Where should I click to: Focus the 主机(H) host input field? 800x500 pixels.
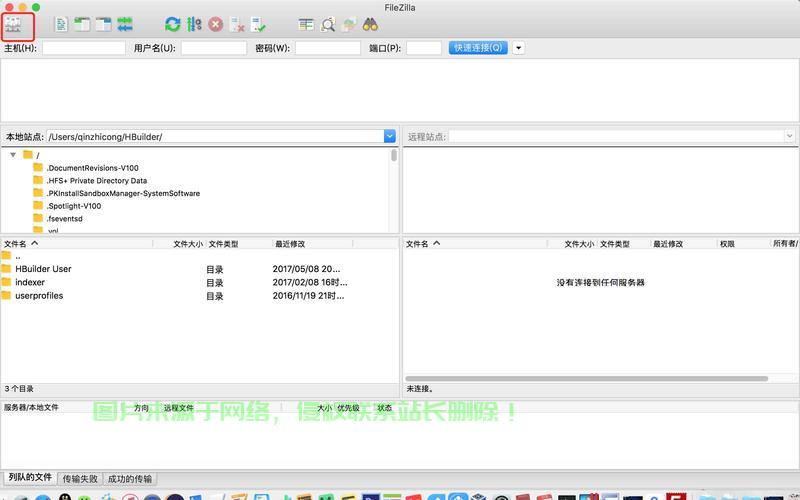pos(84,48)
